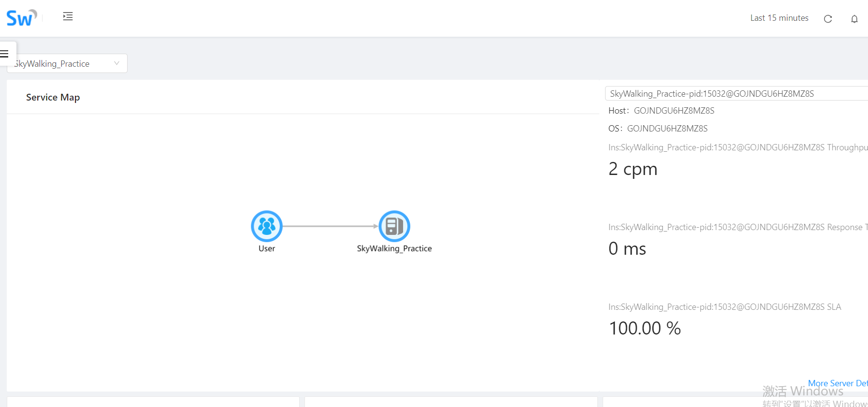This screenshot has width=868, height=407.
Task: Click the SkyWalking SW logo
Action: (x=21, y=18)
